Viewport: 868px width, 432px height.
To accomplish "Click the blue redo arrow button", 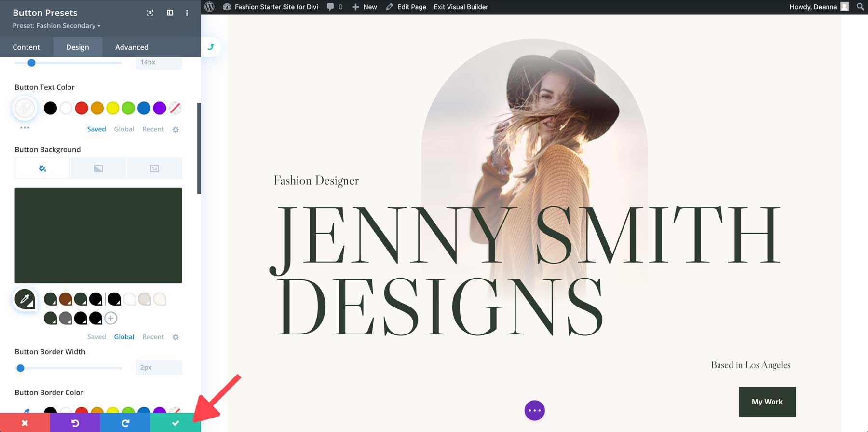I will (125, 423).
